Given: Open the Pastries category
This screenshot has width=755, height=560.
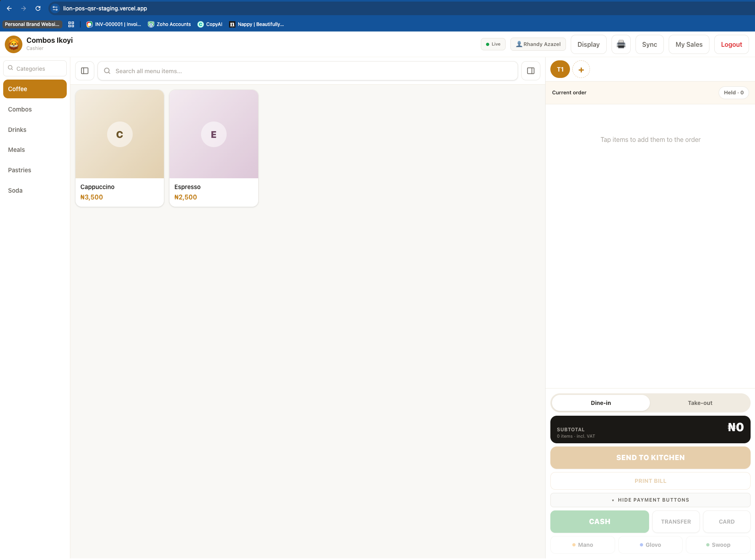Looking at the screenshot, I should pos(35,170).
